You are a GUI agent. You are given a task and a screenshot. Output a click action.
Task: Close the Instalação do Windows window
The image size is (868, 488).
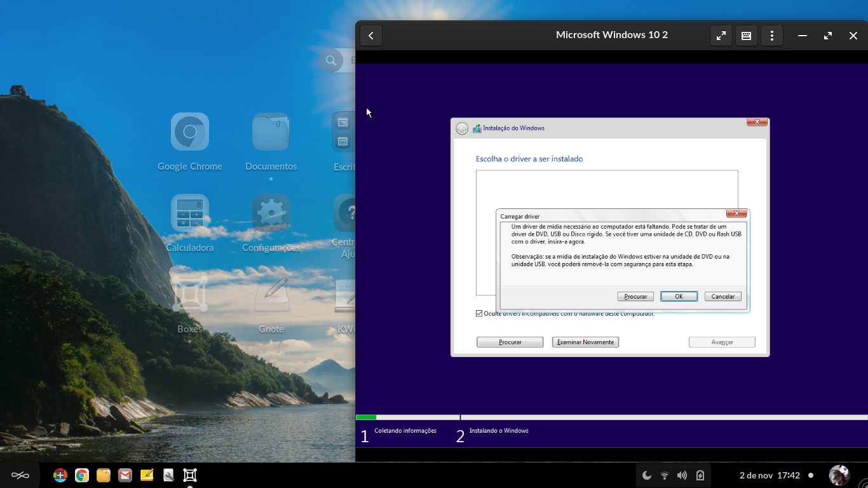tap(757, 122)
